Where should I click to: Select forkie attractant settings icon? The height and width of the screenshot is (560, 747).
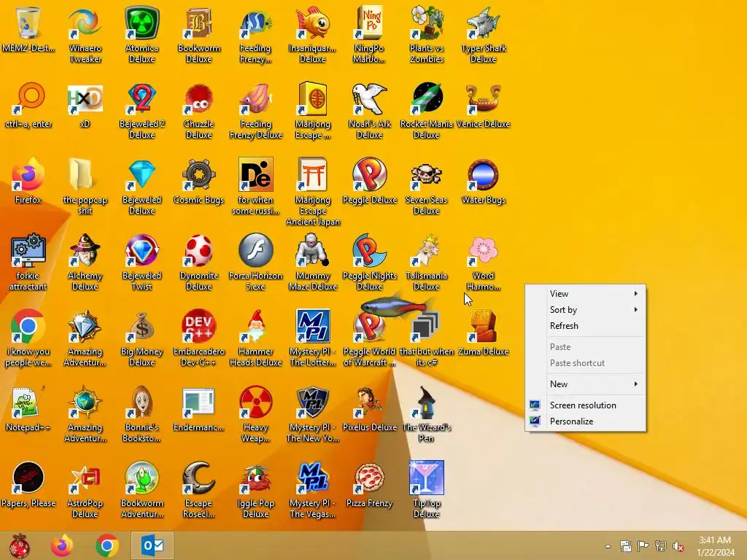pyautogui.click(x=28, y=250)
